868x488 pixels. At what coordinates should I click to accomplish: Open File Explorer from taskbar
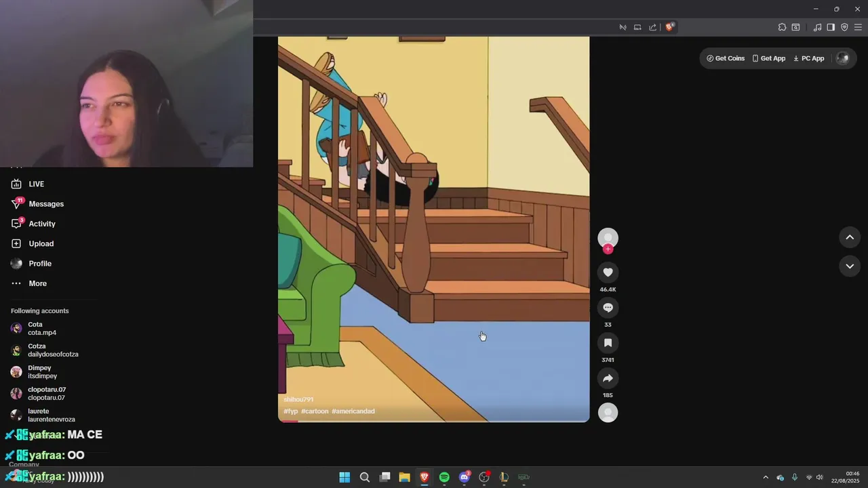click(404, 477)
